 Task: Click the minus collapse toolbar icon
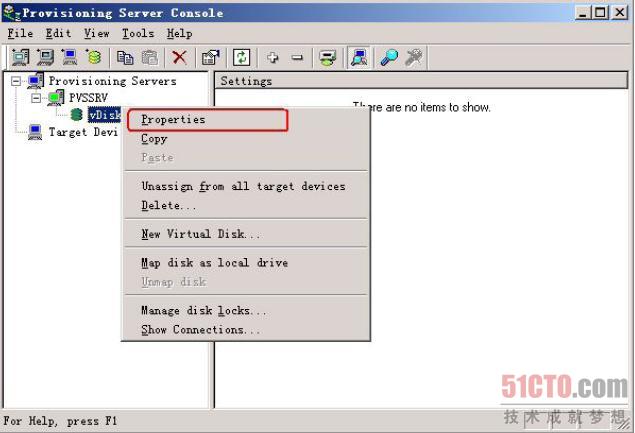(x=297, y=58)
